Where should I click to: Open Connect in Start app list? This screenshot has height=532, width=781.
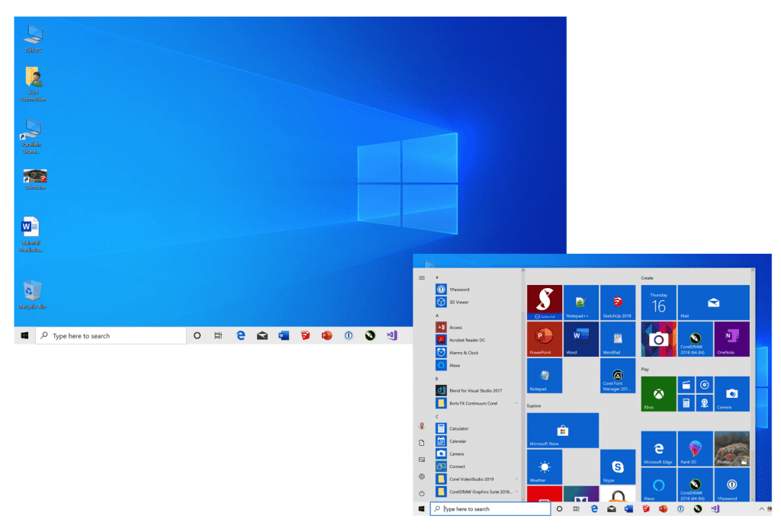click(477, 466)
